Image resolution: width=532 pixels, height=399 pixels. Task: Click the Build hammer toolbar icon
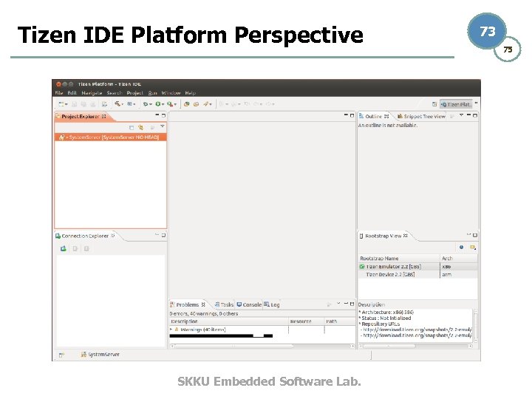pyautogui.click(x=117, y=104)
